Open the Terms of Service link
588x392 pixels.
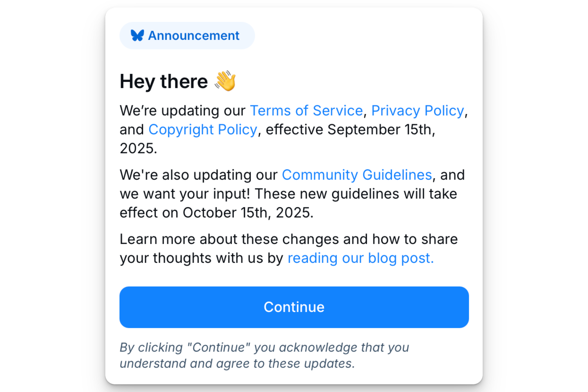pos(306,111)
